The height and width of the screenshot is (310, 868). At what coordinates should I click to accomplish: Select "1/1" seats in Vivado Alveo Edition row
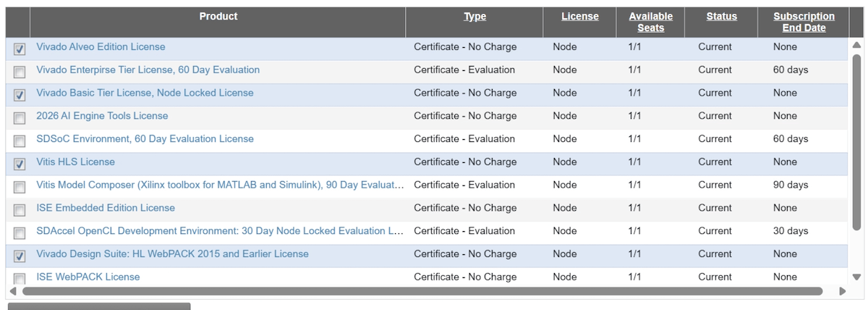tap(635, 47)
